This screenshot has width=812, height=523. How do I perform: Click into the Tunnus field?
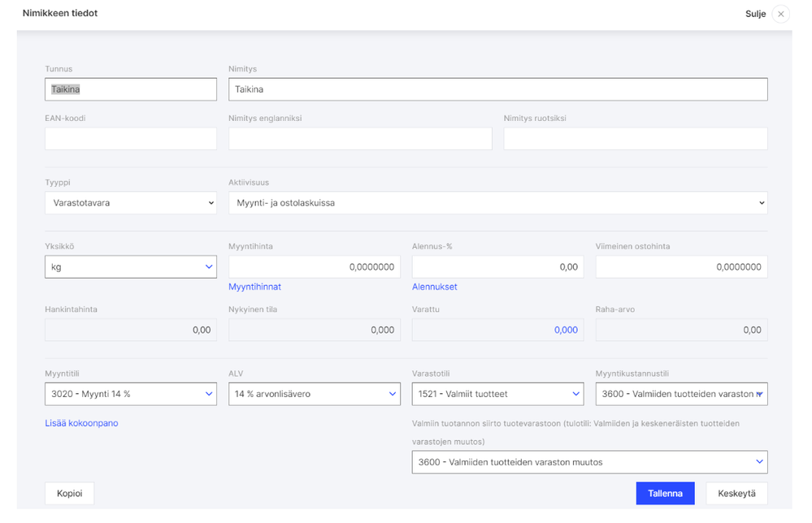(130, 89)
